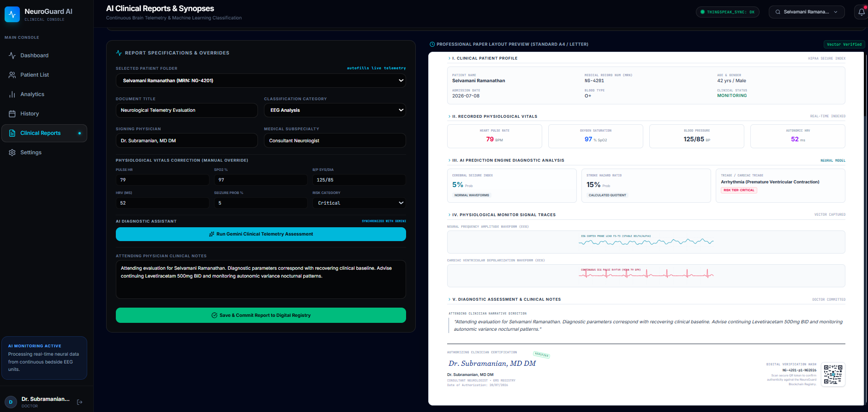The image size is (868, 412).
Task: Click the Oxygen Saturation vitals card
Action: point(596,136)
